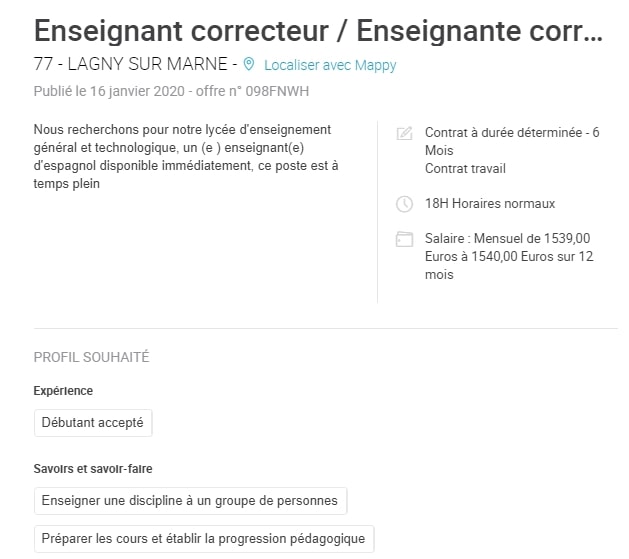629x559 pixels.
Task: Open the Localiser avec Mappy link
Action: (x=330, y=65)
